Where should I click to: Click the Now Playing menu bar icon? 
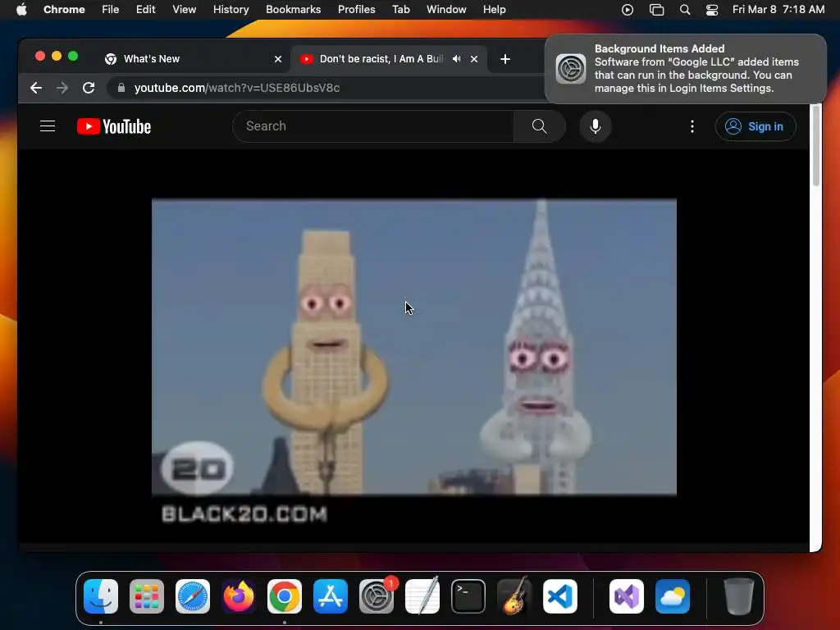click(x=628, y=10)
